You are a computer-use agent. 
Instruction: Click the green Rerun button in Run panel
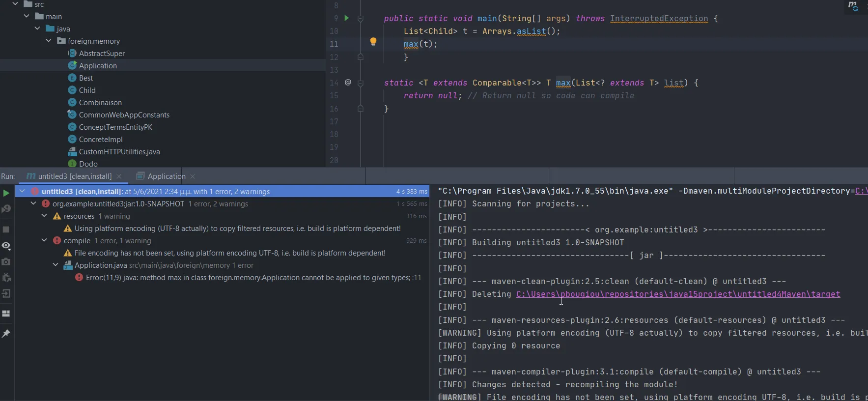[x=6, y=193]
